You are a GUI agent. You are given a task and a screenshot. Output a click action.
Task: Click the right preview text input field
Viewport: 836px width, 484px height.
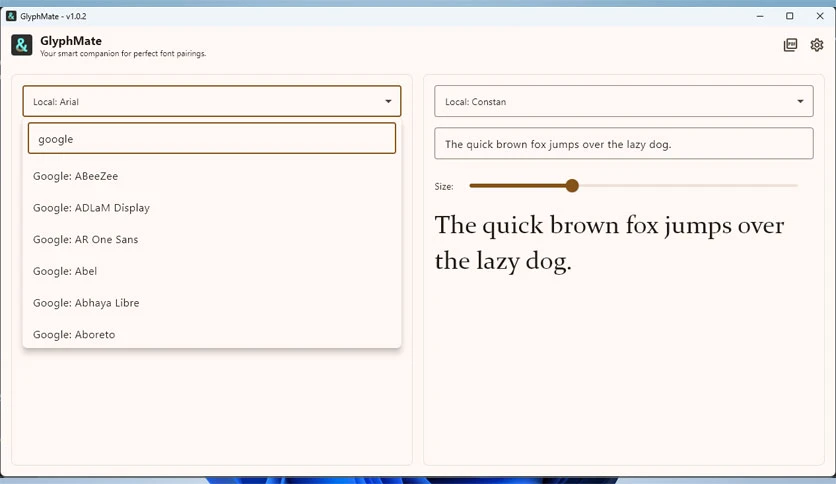click(624, 143)
